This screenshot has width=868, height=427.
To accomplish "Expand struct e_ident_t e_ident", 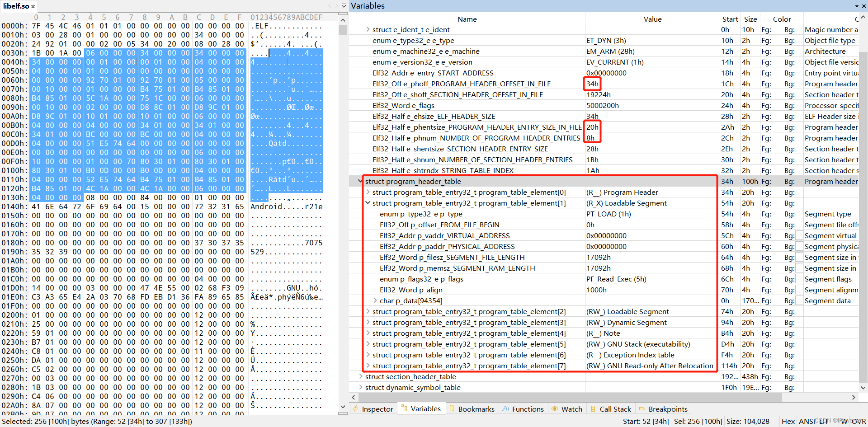I will 368,29.
